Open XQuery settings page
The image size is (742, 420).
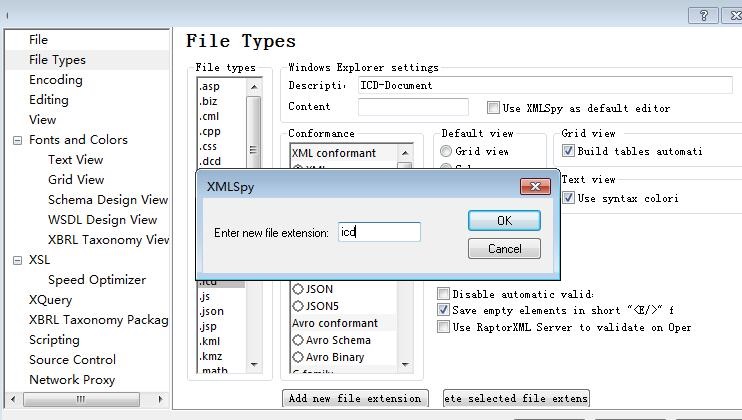coord(51,300)
